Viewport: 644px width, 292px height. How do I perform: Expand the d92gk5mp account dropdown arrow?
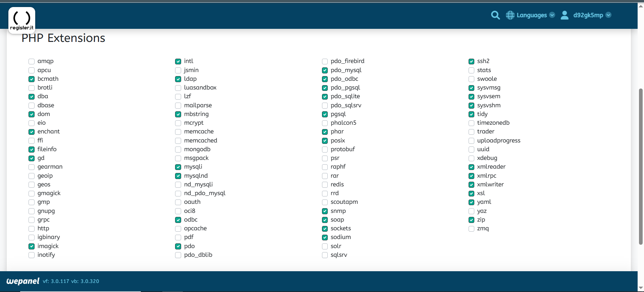(608, 15)
